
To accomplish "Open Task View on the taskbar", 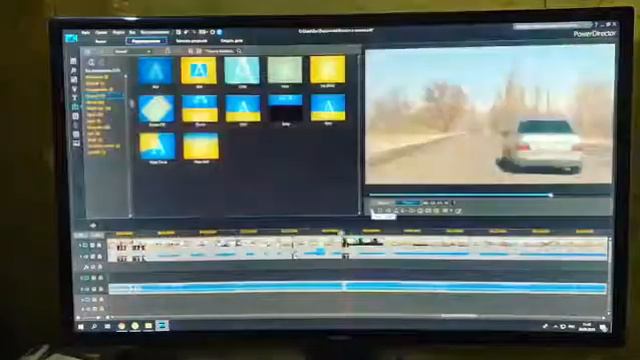I will tap(107, 327).
